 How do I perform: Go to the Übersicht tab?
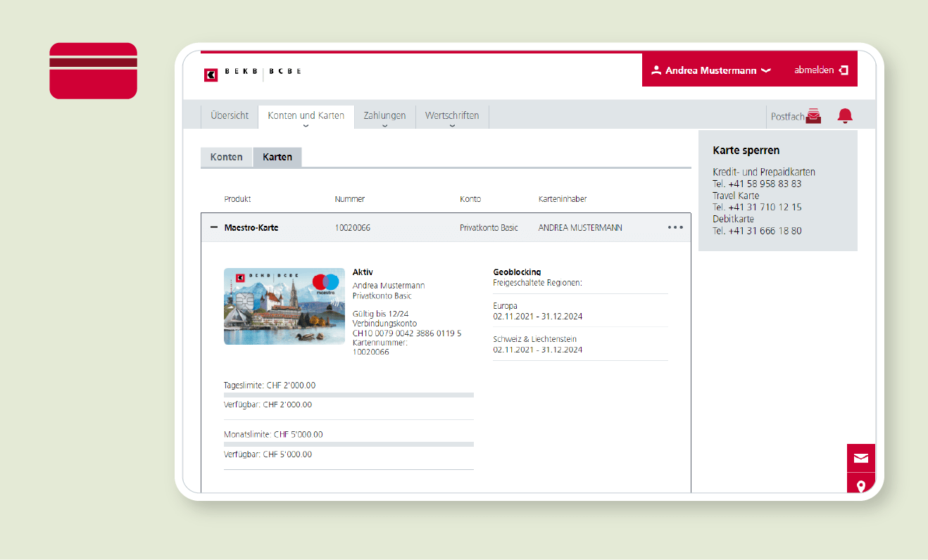[x=230, y=115]
